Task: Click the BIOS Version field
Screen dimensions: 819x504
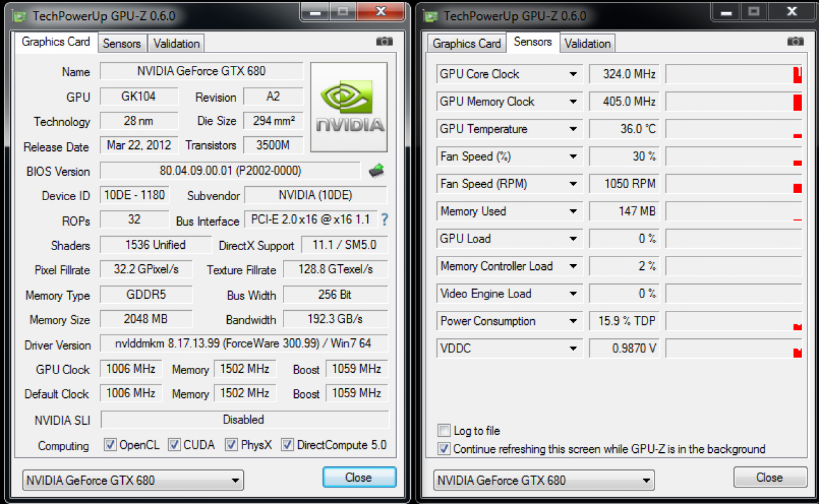Action: (230, 171)
